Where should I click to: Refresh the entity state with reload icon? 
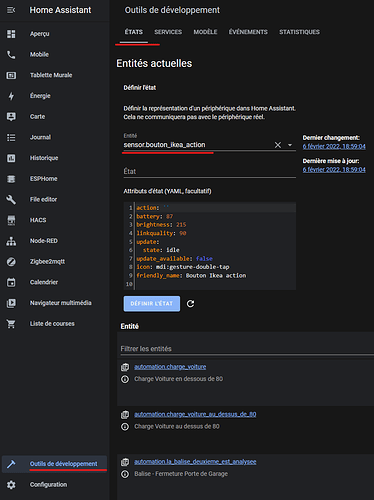click(190, 304)
